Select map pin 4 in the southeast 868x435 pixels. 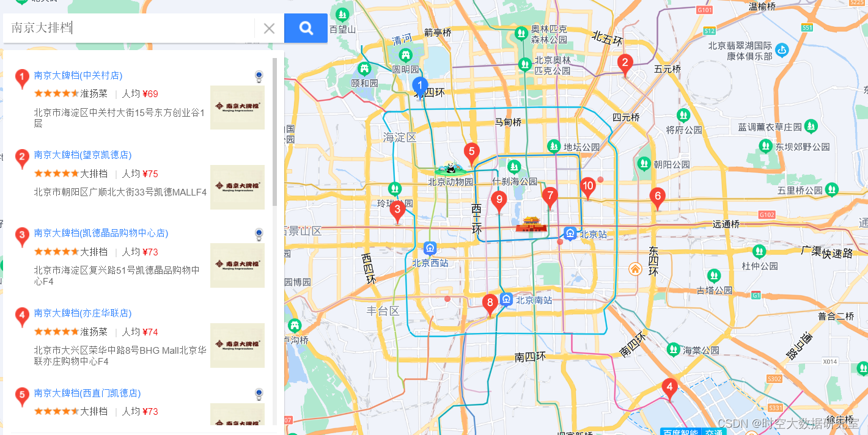[670, 389]
